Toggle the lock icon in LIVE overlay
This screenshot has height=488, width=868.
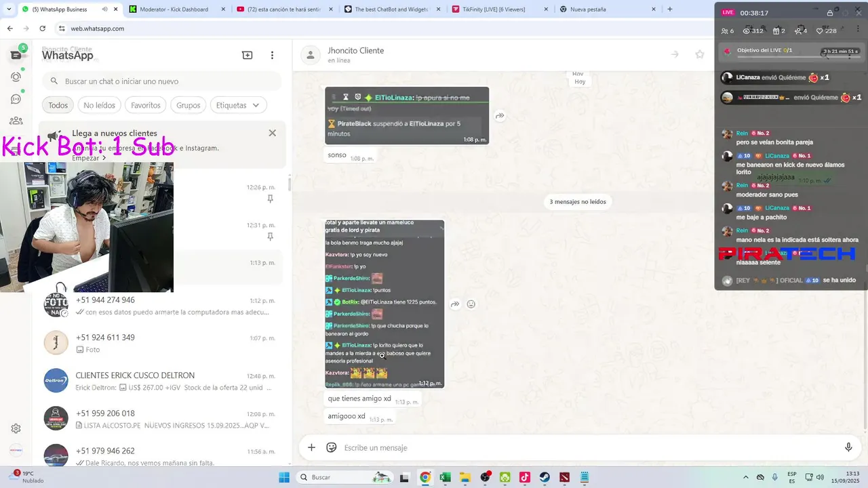830,13
